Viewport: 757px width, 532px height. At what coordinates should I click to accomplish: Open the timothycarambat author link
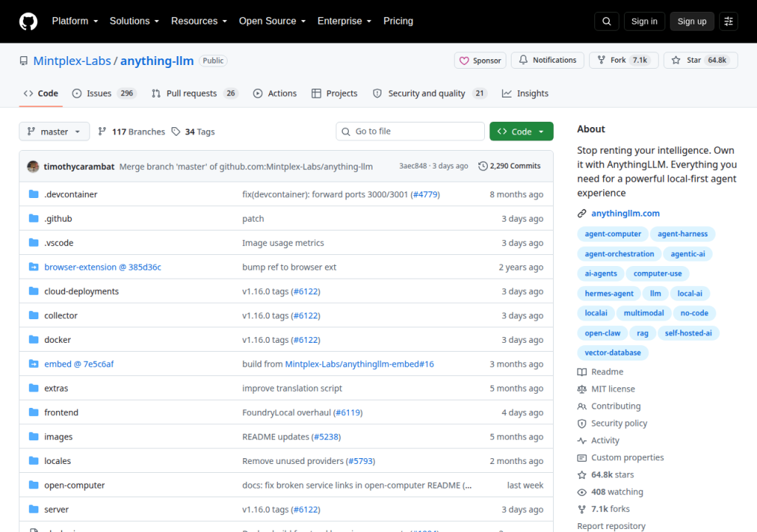pyautogui.click(x=79, y=166)
